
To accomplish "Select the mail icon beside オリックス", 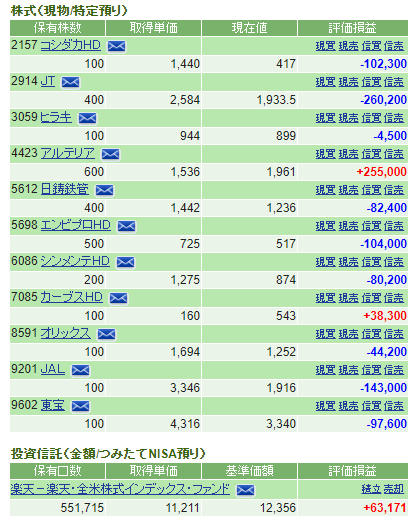I will pyautogui.click(x=106, y=334).
